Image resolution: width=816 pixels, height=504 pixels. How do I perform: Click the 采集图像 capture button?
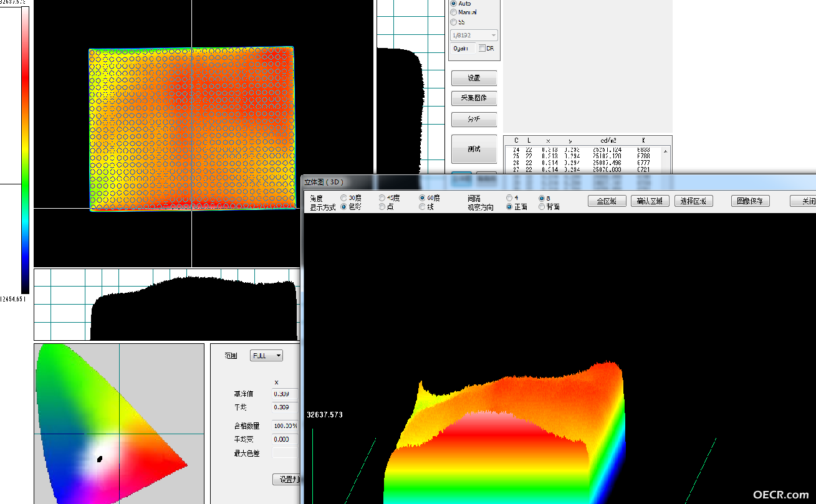(474, 98)
